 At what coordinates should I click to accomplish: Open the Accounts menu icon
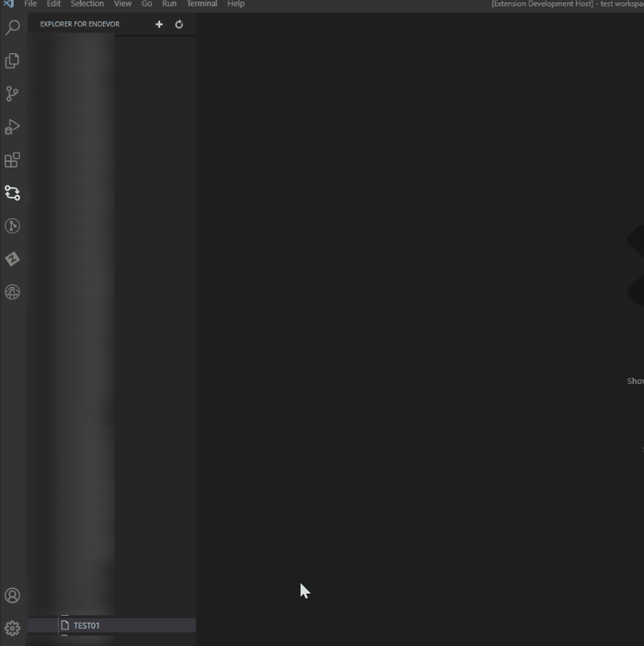(x=13, y=595)
